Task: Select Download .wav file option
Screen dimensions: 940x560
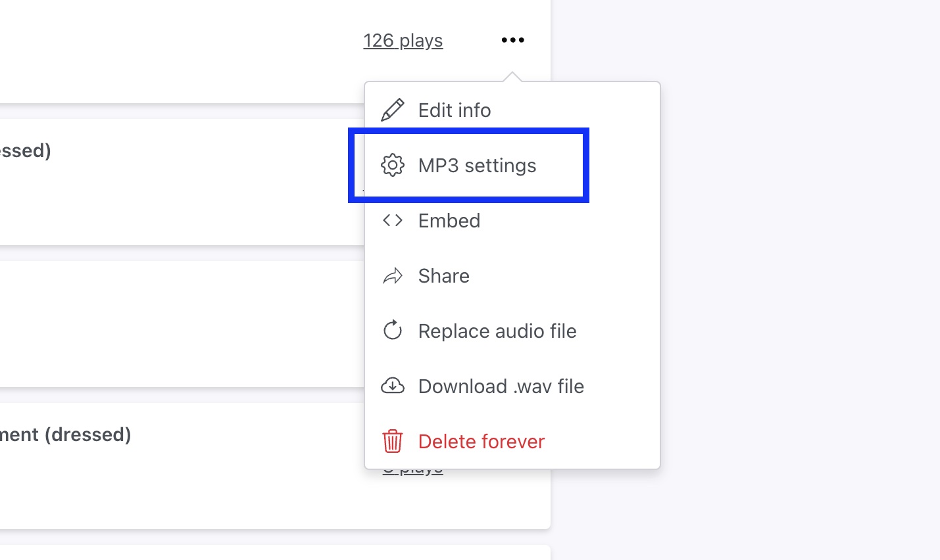Action: pyautogui.click(x=501, y=386)
